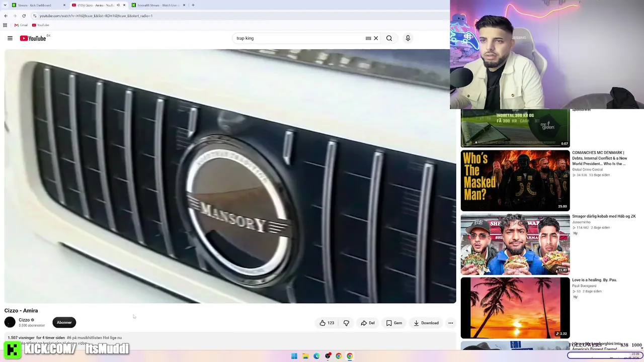The height and width of the screenshot is (362, 644).
Task: Open more actions three-dot menu
Action: tap(451, 323)
